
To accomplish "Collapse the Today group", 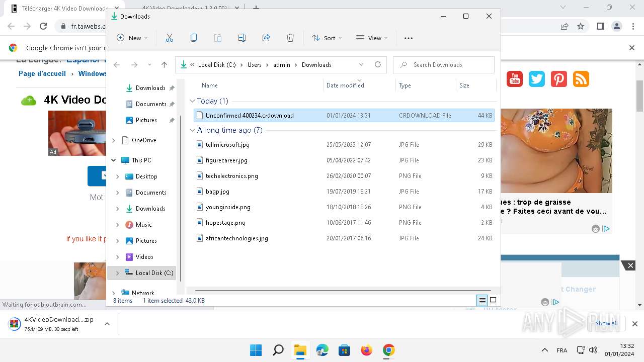I will pos(192,101).
